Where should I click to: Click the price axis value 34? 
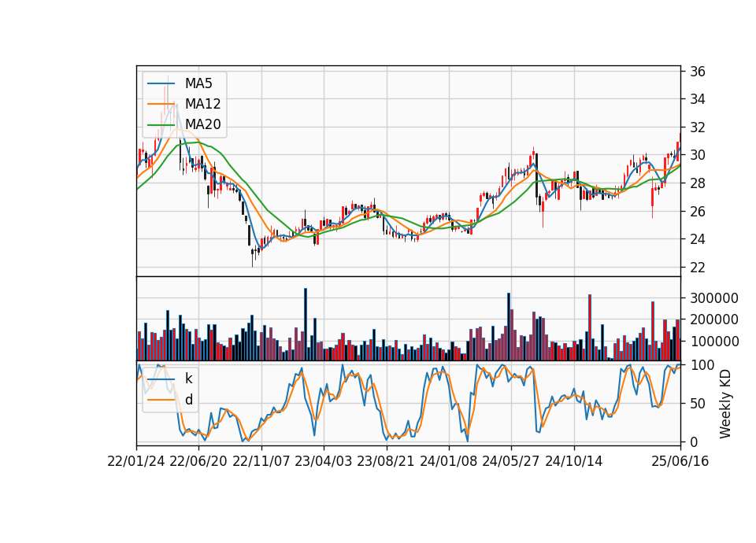pyautogui.click(x=697, y=100)
